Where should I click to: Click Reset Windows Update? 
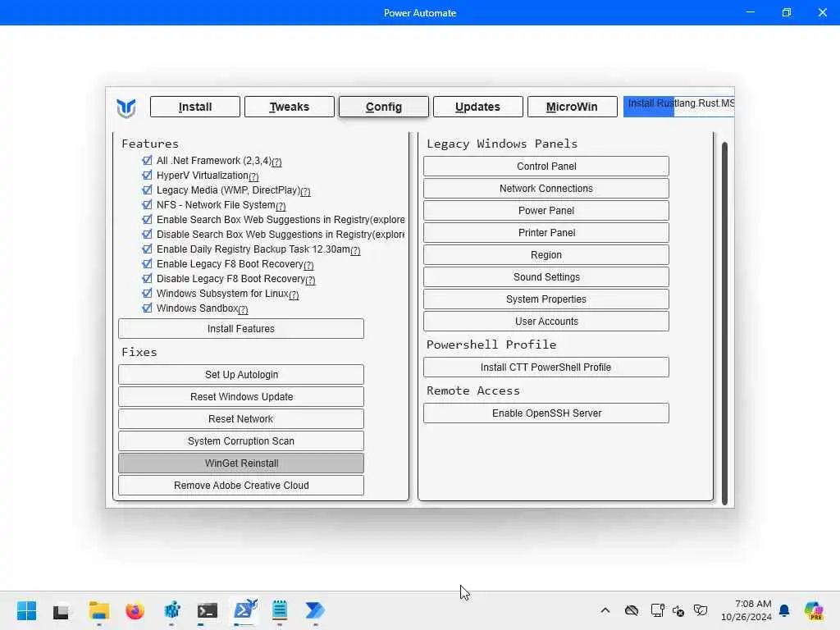coord(241,396)
